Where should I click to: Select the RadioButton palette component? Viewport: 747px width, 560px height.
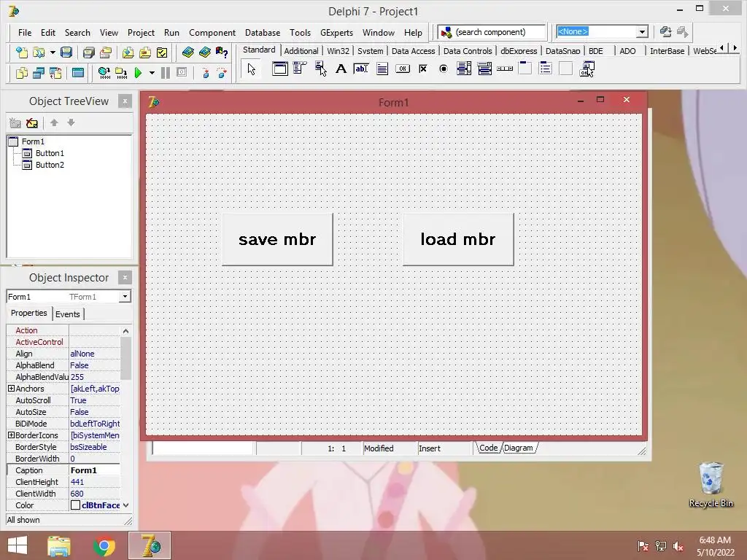pyautogui.click(x=444, y=69)
